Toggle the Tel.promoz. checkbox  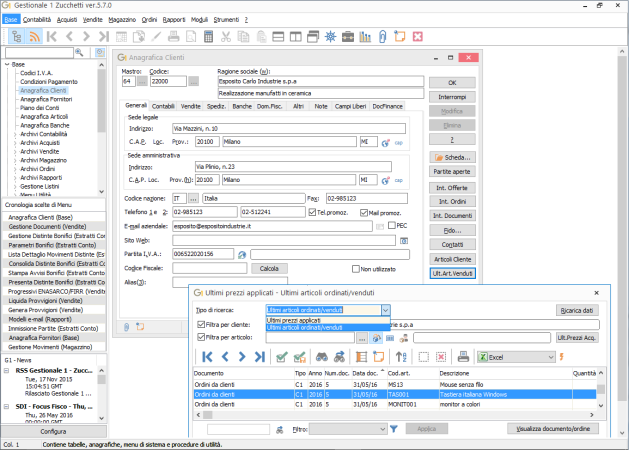point(312,213)
